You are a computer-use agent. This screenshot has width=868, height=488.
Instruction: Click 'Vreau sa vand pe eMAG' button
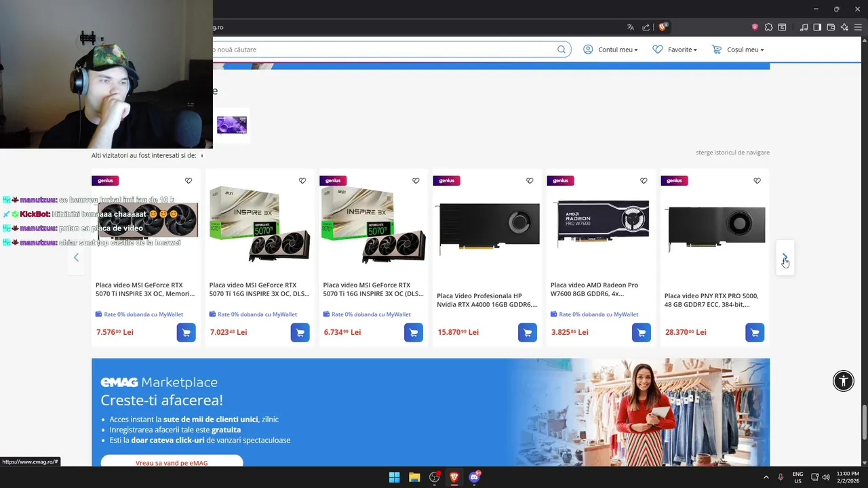[x=172, y=462]
